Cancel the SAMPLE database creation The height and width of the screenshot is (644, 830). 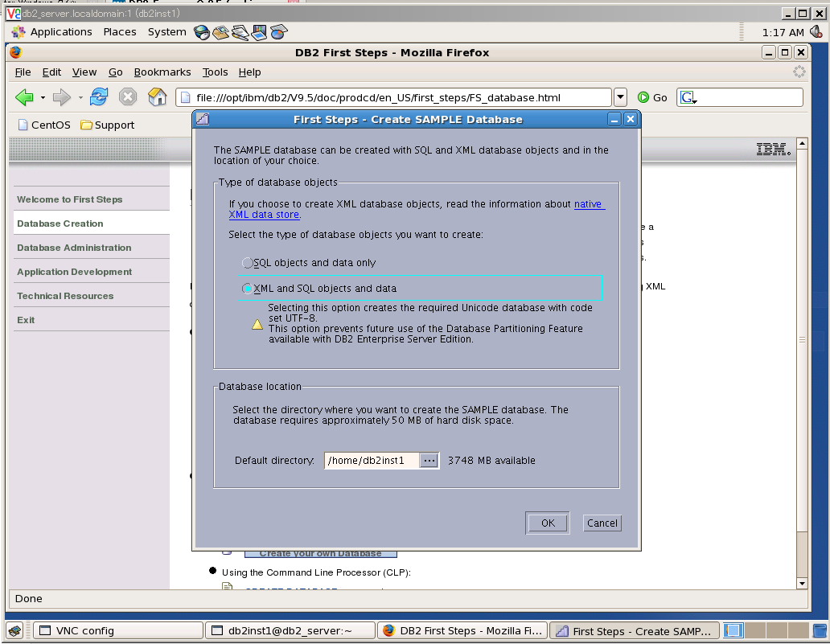click(602, 523)
